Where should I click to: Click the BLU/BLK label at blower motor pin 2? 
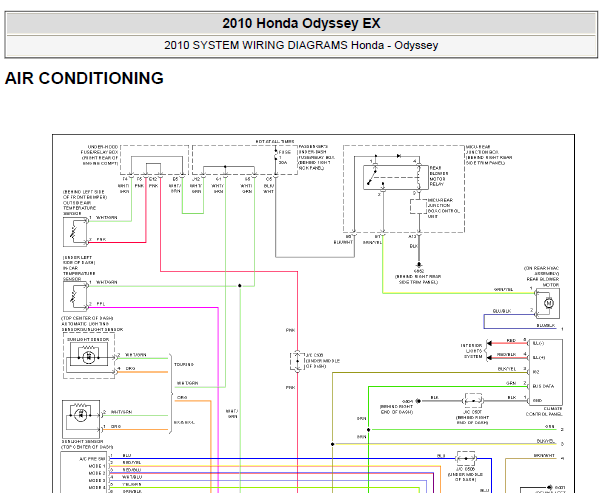click(502, 311)
